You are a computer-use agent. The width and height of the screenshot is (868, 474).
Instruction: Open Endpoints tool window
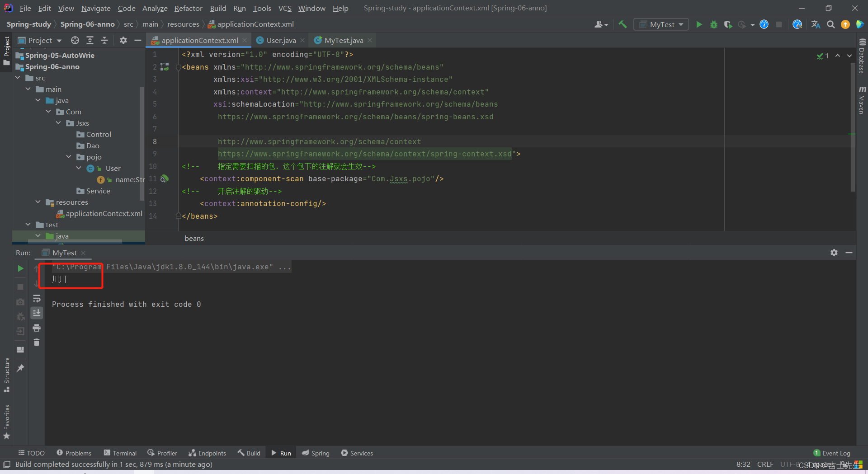(x=207, y=453)
